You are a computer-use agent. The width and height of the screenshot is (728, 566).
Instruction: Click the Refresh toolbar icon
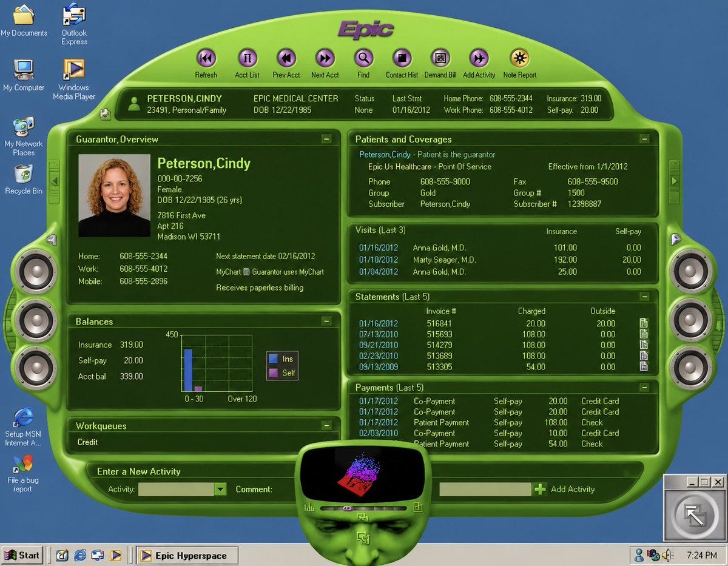tap(206, 58)
